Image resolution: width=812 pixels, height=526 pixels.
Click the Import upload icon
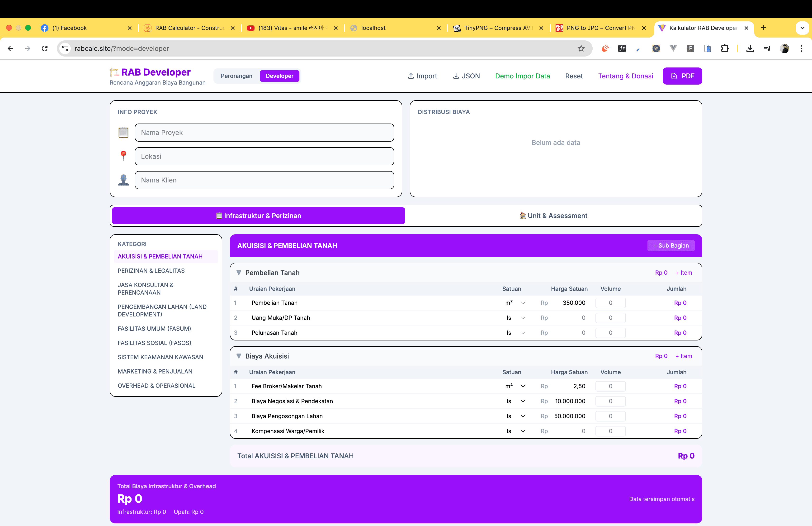pos(411,76)
